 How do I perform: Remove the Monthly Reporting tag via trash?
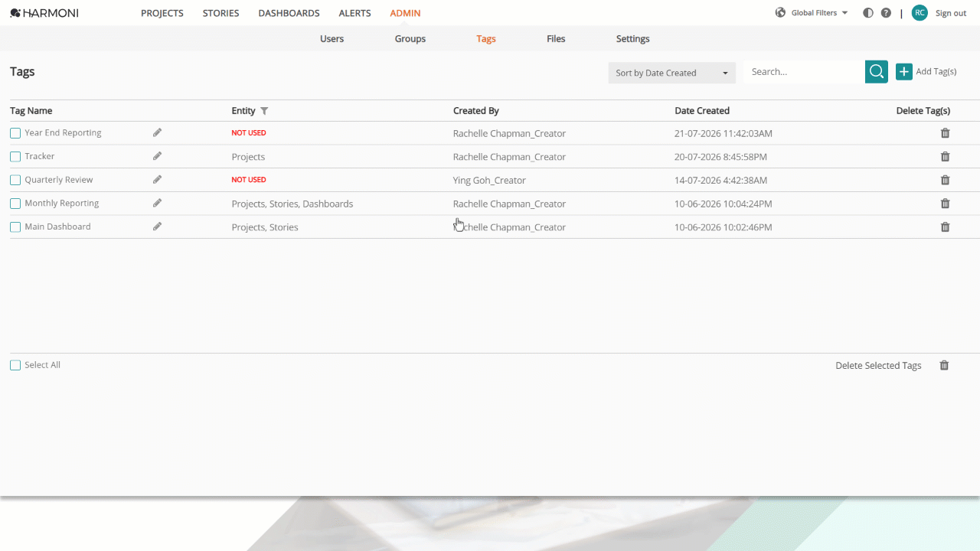point(945,204)
